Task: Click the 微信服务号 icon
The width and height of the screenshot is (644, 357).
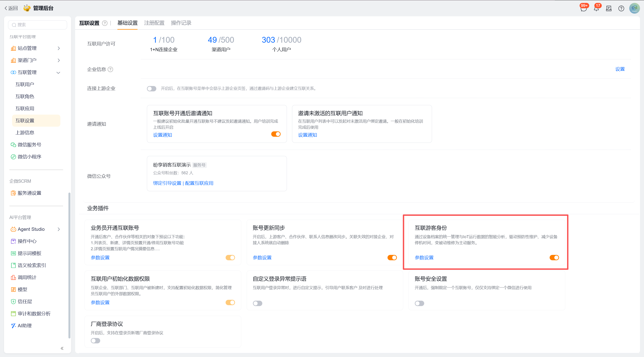Action: pos(13,145)
